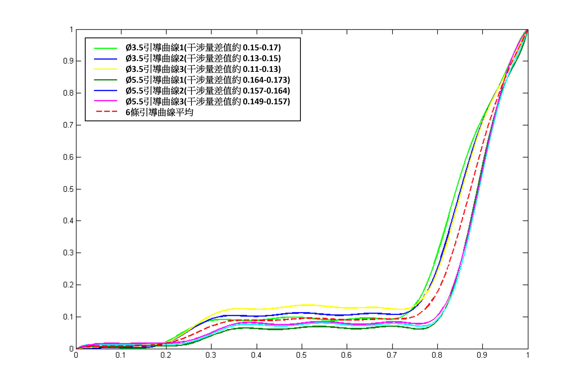Screen dimensions: 583x392
Task: Select legend entry Ø3.5引導曲線3 (0.11-0.13)
Action: point(203,69)
